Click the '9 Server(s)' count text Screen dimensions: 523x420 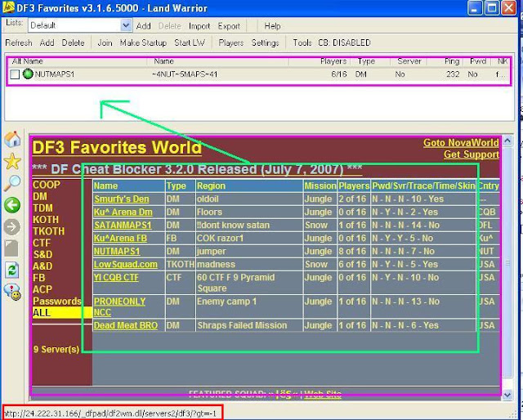pyautogui.click(x=56, y=349)
